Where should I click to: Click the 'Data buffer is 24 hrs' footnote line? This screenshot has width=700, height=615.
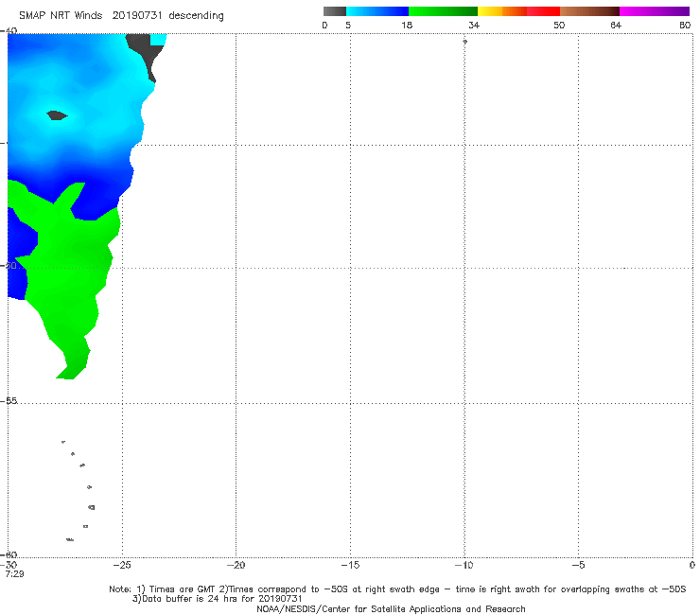pos(218,599)
